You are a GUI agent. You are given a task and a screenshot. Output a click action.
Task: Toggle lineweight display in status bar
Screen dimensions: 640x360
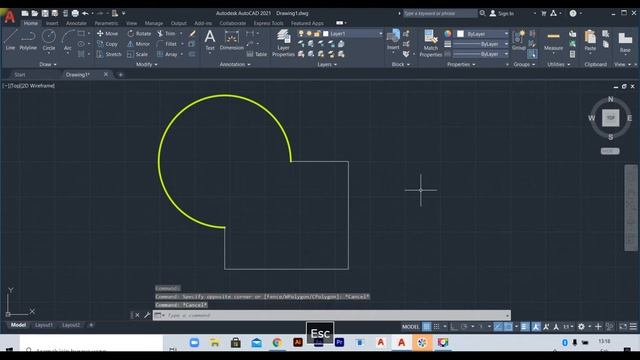525,327
